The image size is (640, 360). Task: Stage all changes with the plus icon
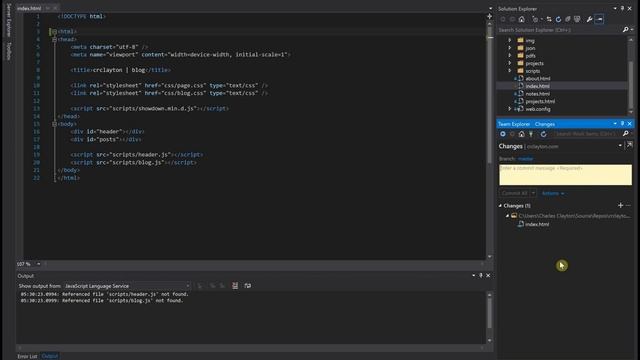[620, 205]
